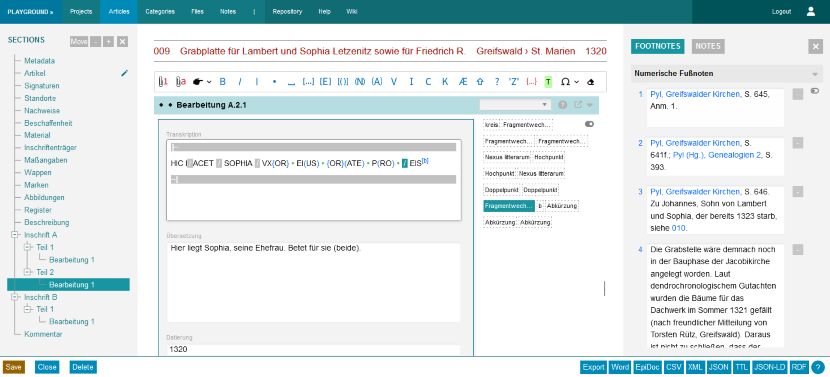Collapse Teil 1 under Inschrift A
Screen dimensions: 830x377
pos(28,247)
